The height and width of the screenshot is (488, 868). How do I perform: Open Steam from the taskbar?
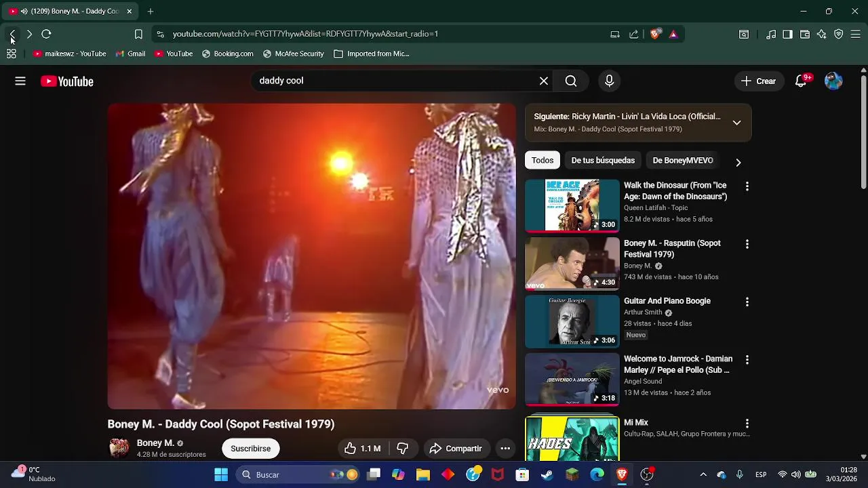(x=547, y=474)
